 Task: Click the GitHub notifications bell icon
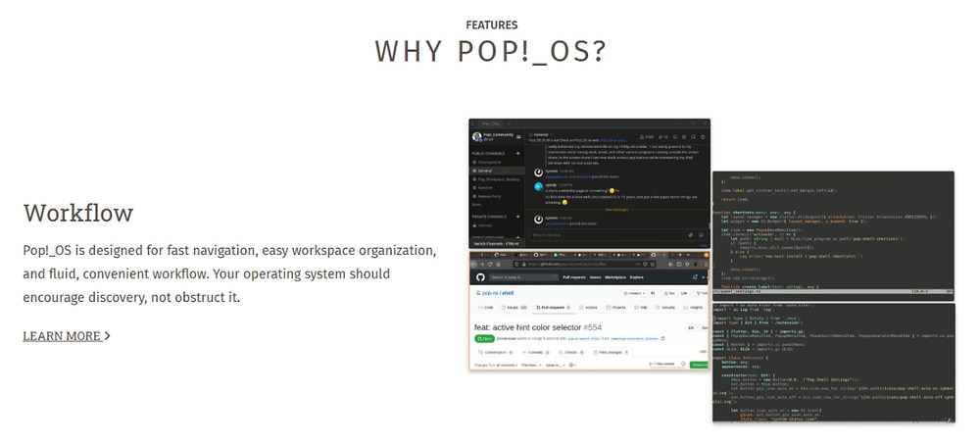point(695,277)
